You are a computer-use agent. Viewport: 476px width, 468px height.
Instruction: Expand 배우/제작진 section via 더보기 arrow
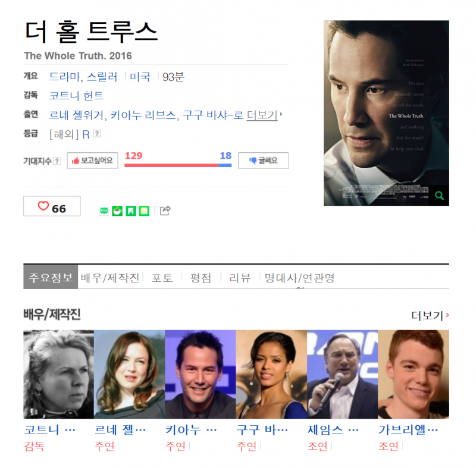coord(430,315)
